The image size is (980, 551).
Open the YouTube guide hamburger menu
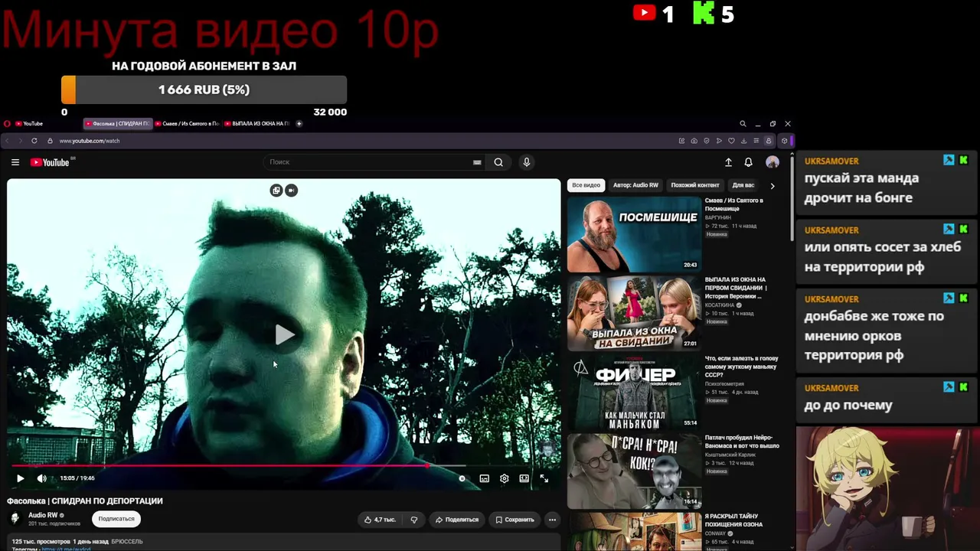pos(15,162)
